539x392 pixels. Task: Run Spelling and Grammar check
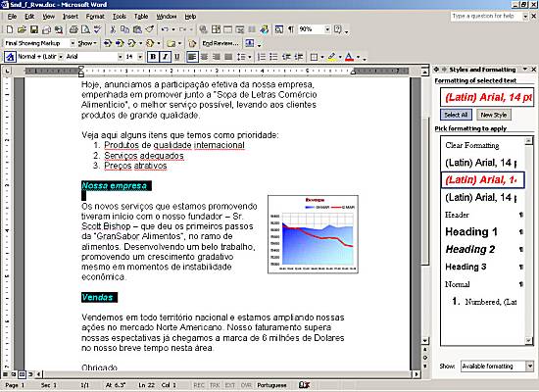coord(98,29)
